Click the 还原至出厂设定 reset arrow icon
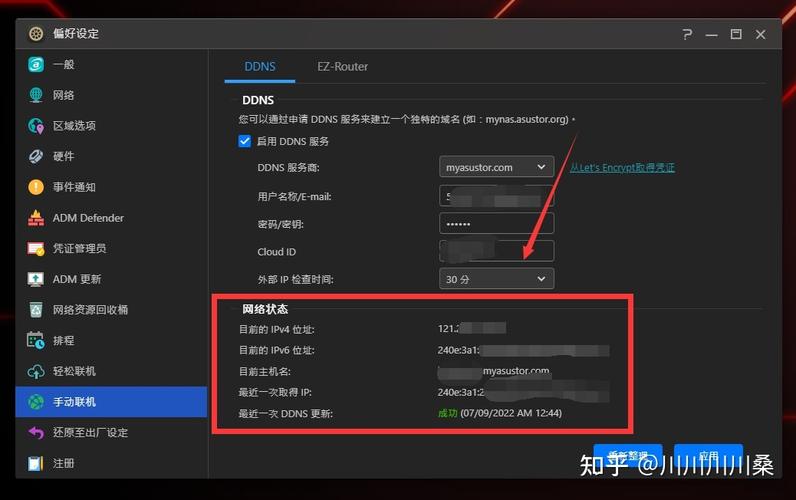This screenshot has height=500, width=796. [36, 432]
